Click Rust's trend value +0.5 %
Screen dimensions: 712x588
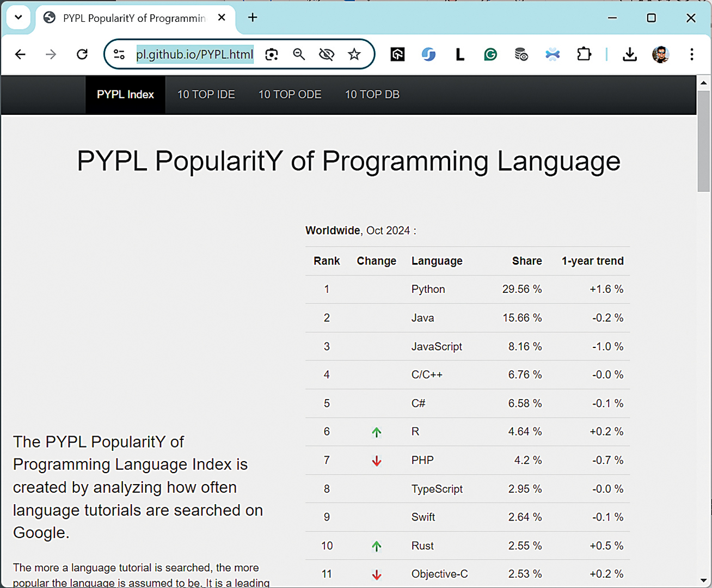click(606, 546)
